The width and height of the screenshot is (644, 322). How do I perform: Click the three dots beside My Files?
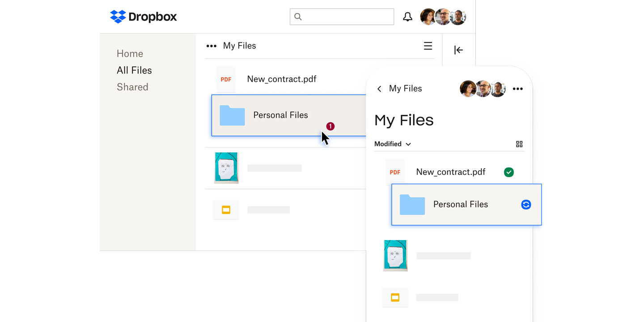click(x=211, y=46)
